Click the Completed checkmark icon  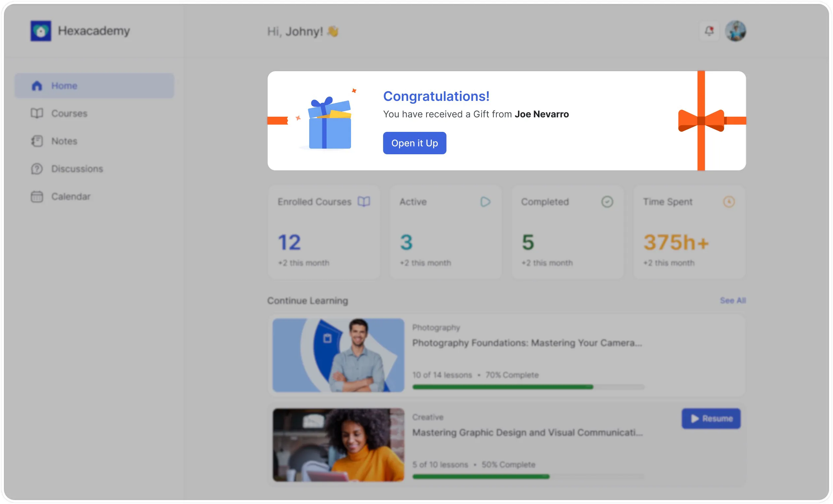(x=607, y=202)
